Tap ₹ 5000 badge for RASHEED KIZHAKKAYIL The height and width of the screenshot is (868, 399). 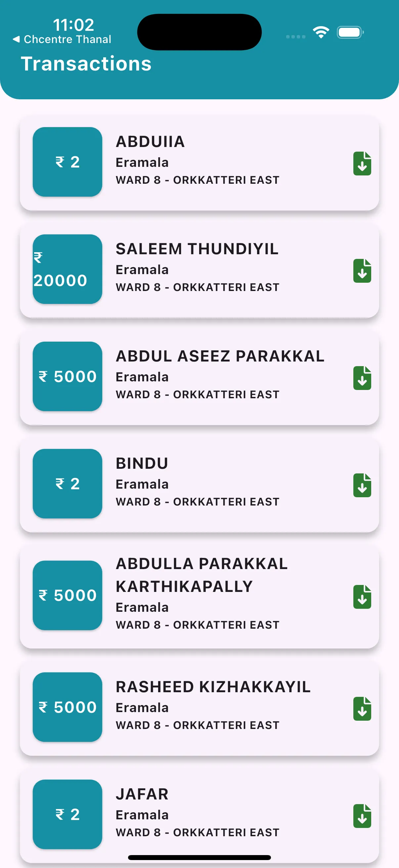(67, 707)
